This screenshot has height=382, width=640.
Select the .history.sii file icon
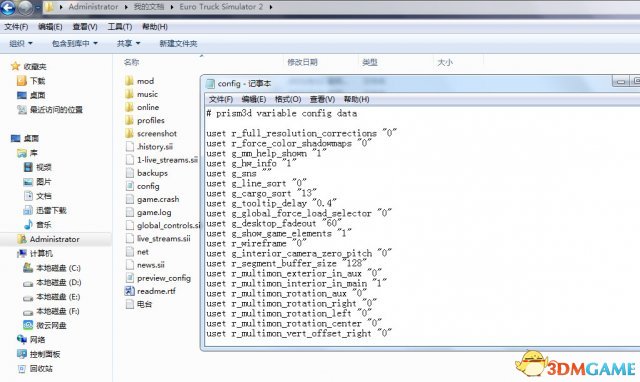point(130,147)
